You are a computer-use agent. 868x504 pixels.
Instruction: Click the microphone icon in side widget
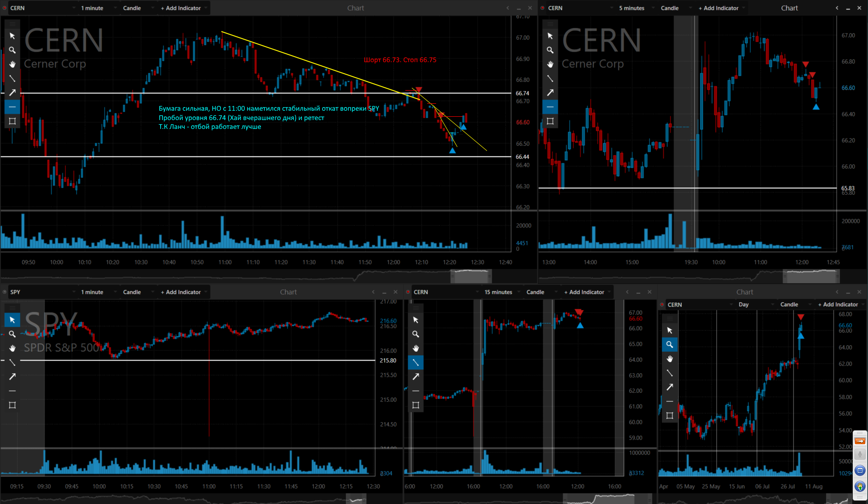[860, 454]
